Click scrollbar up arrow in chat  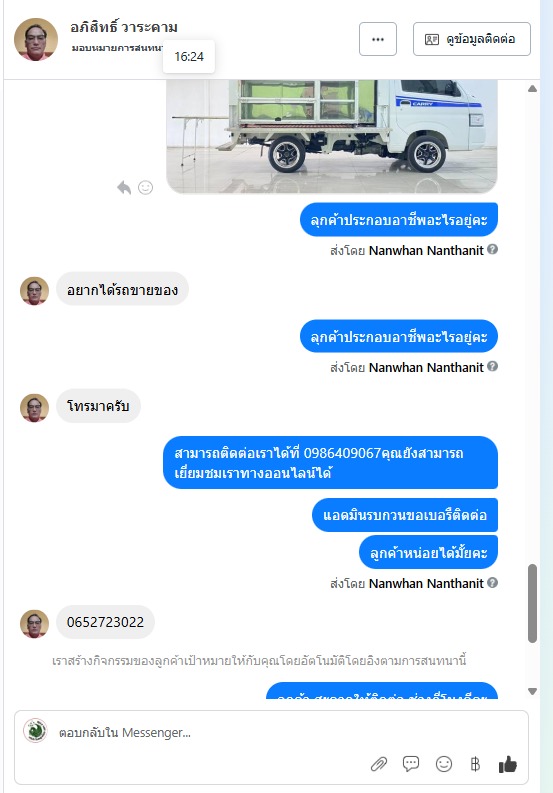[532, 89]
